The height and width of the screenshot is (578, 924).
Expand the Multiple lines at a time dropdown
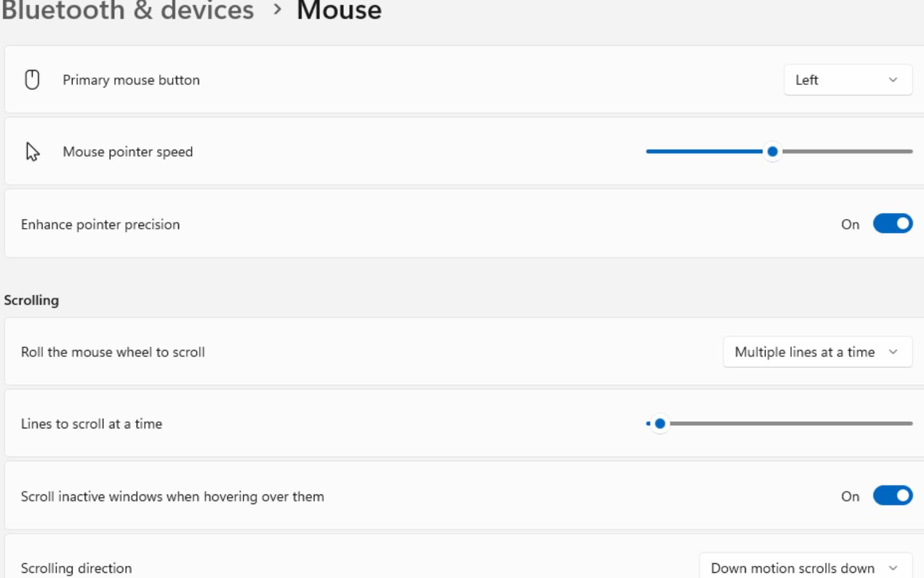817,352
